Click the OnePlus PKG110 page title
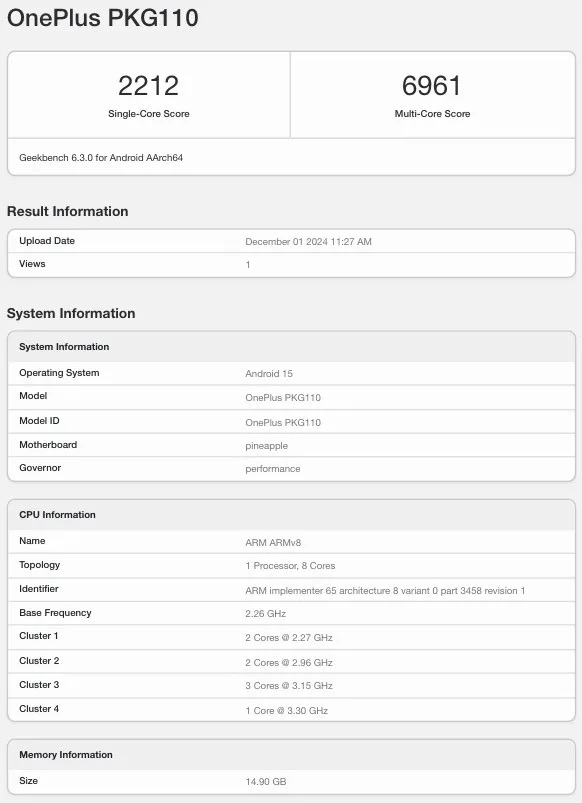The width and height of the screenshot is (582, 803). pyautogui.click(x=102, y=18)
